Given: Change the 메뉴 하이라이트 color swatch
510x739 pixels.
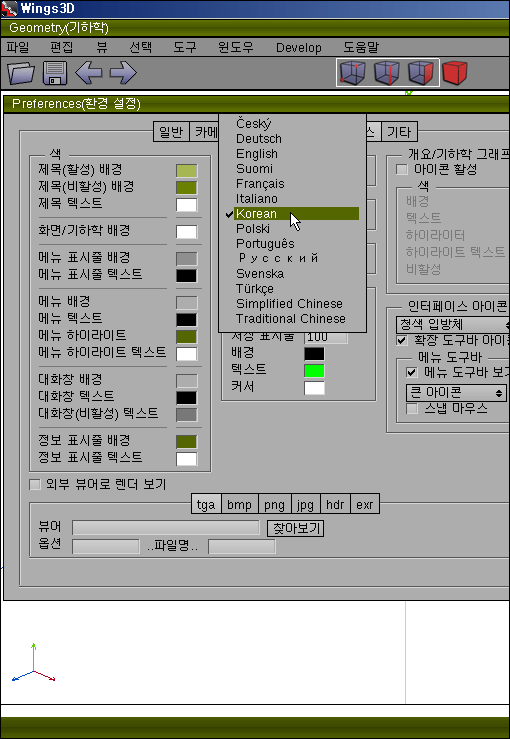Looking at the screenshot, I should pyautogui.click(x=187, y=337).
